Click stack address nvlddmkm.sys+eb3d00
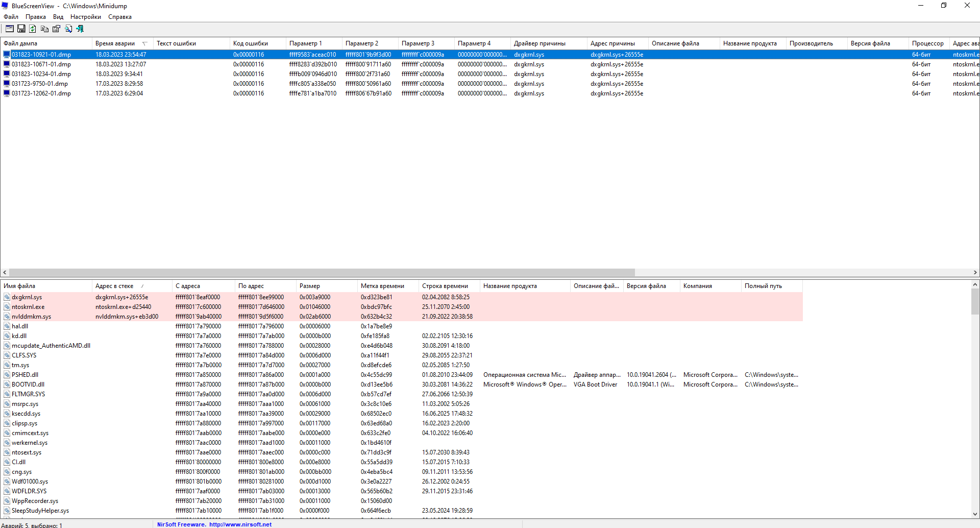 [127, 317]
